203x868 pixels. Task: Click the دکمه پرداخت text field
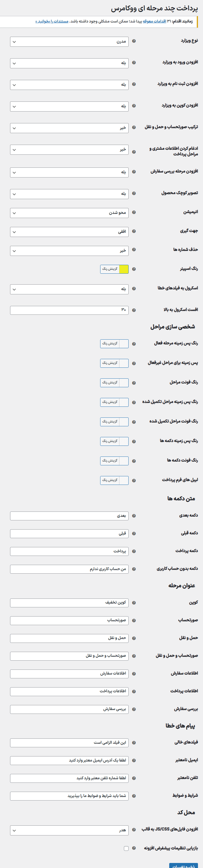[x=69, y=551]
